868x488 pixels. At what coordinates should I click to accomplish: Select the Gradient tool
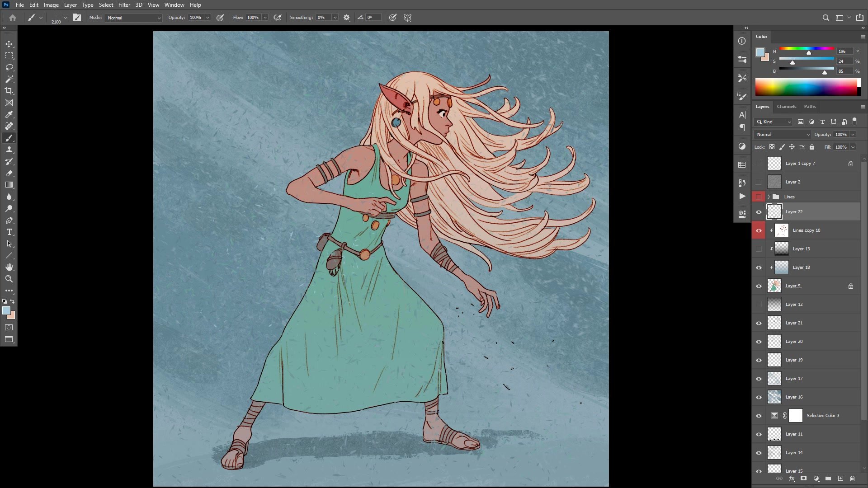click(9, 185)
